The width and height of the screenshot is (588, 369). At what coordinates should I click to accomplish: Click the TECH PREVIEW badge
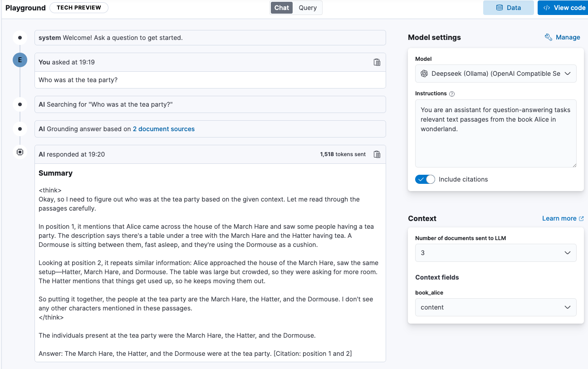tap(79, 8)
